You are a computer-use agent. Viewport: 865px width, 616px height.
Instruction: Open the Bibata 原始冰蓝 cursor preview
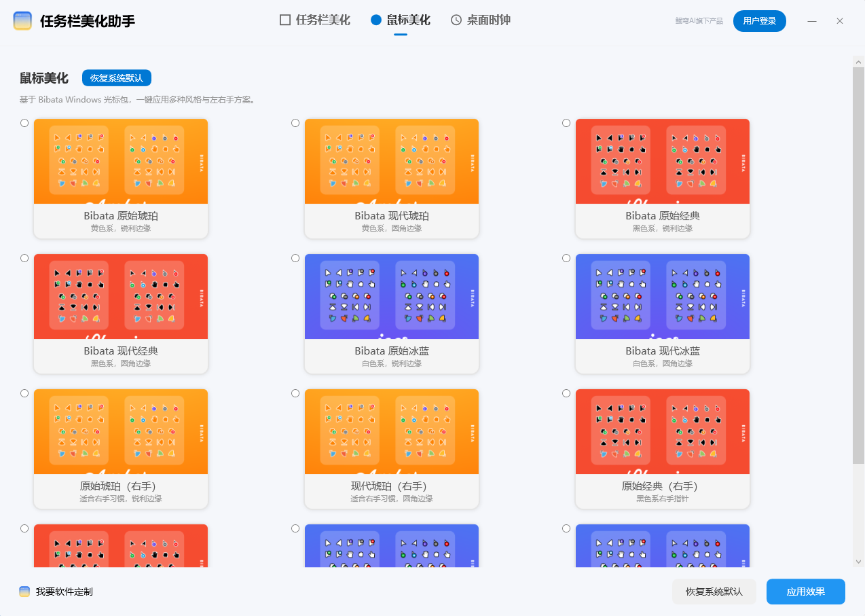(391, 296)
